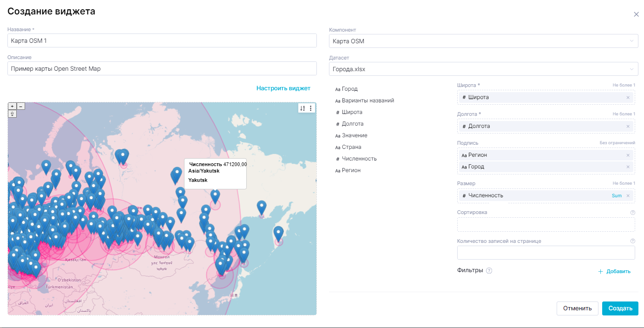Change the Sum aggregation on Численность

[616, 196]
